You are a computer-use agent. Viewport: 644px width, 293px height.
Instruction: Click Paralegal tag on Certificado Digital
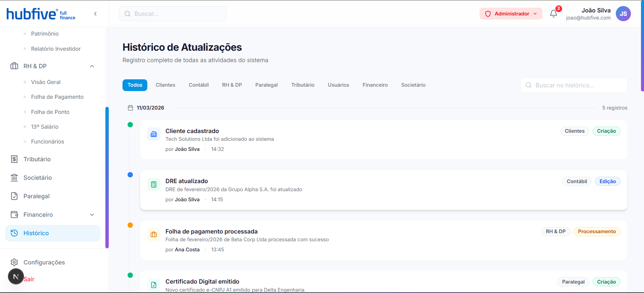[x=573, y=282]
